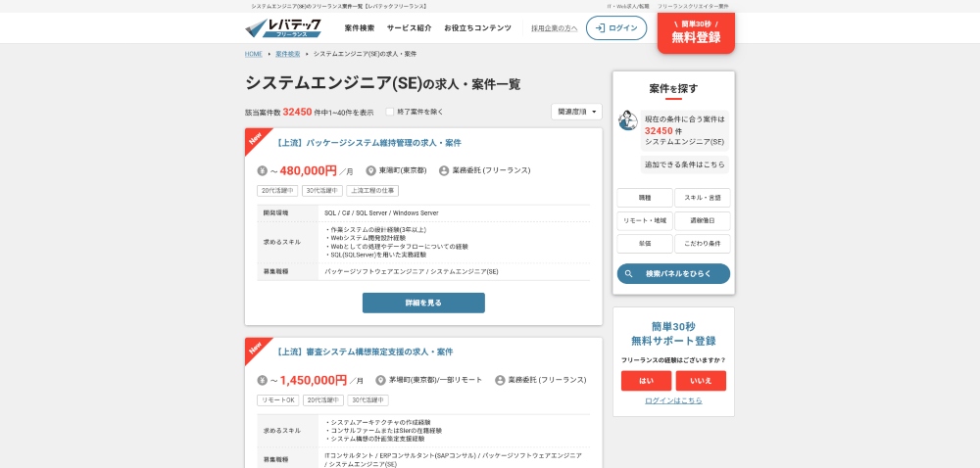Click the person icon beside the first 業務委託
The image size is (980, 468).
click(444, 171)
